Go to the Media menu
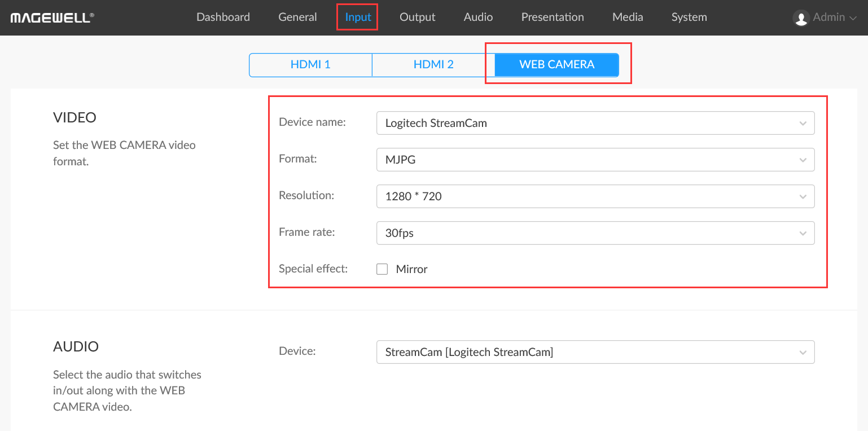This screenshot has height=431, width=868. point(628,17)
